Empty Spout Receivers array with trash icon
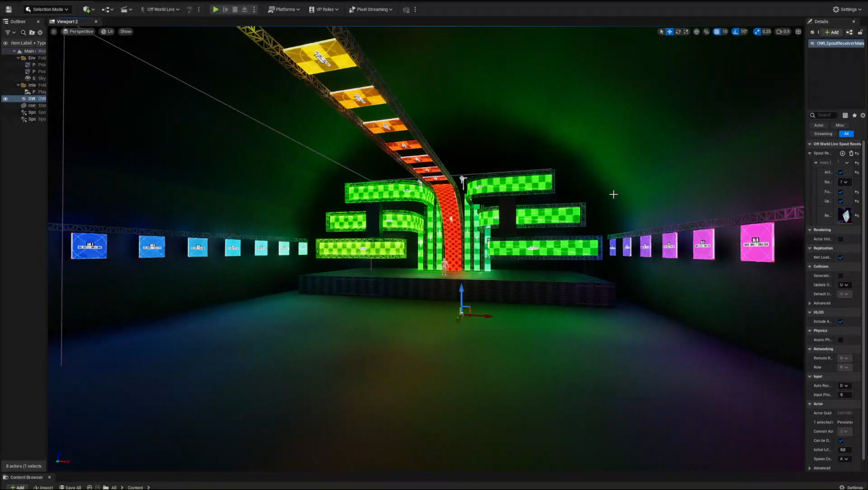This screenshot has height=490, width=868. click(851, 153)
